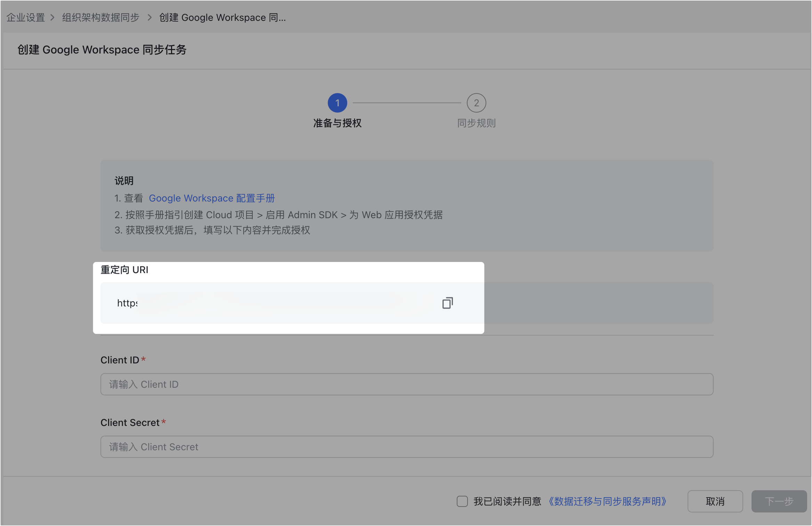
Task: Click the redirect URI https text field
Action: tap(407, 303)
